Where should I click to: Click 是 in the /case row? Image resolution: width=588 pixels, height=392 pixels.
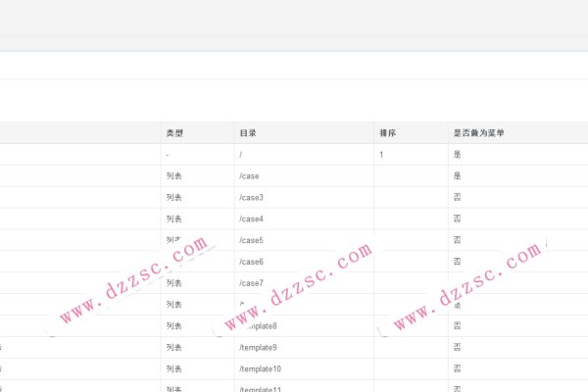point(457,175)
